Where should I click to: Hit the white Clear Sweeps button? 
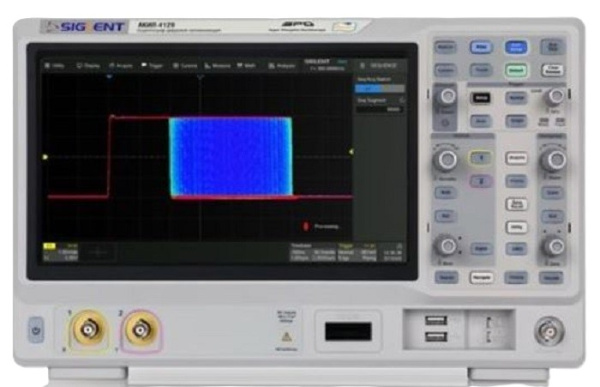coord(552,70)
